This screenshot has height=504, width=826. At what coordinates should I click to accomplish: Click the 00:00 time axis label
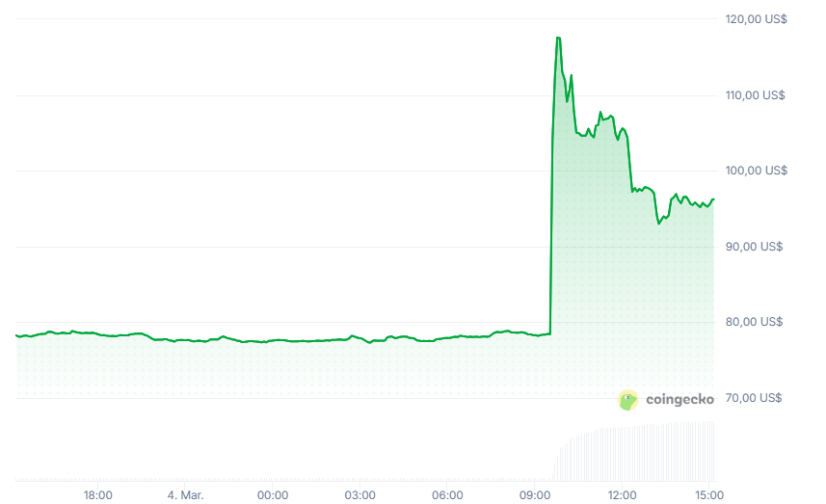[x=273, y=495]
